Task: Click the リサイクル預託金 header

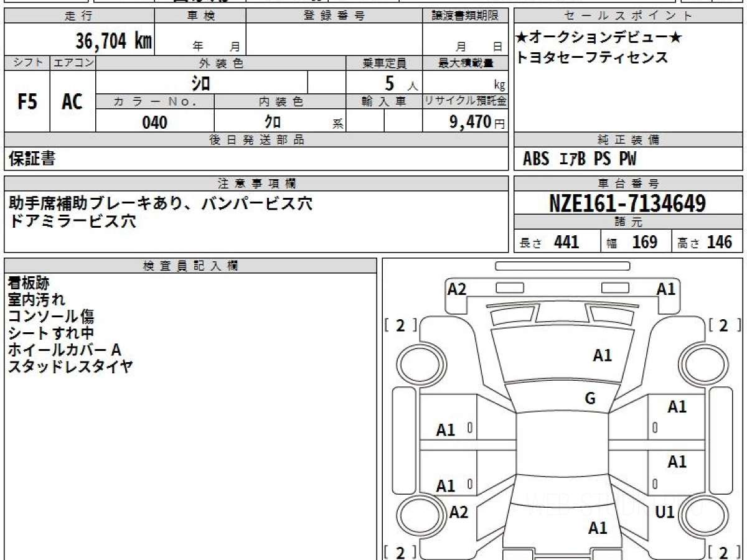Action: (465, 101)
